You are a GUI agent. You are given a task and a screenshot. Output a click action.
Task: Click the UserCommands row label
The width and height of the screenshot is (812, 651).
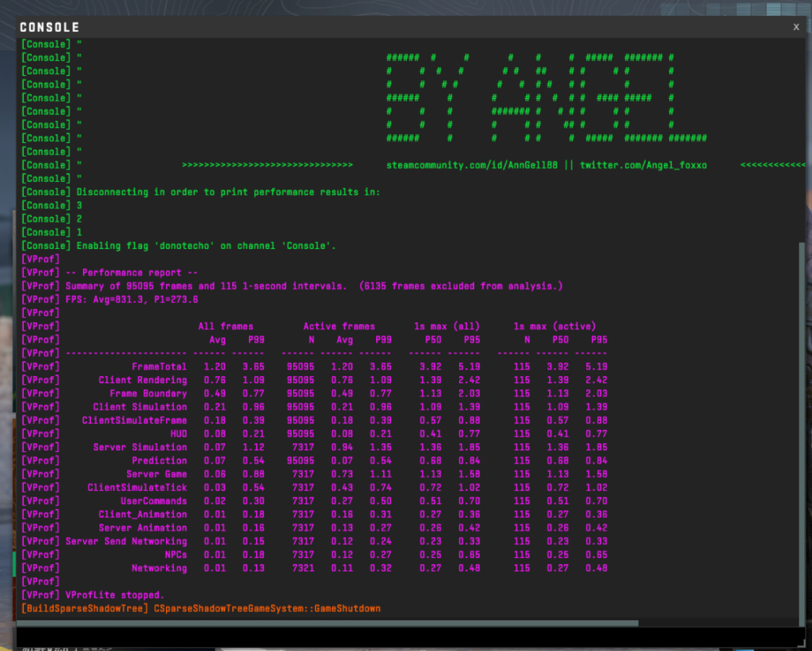154,502
